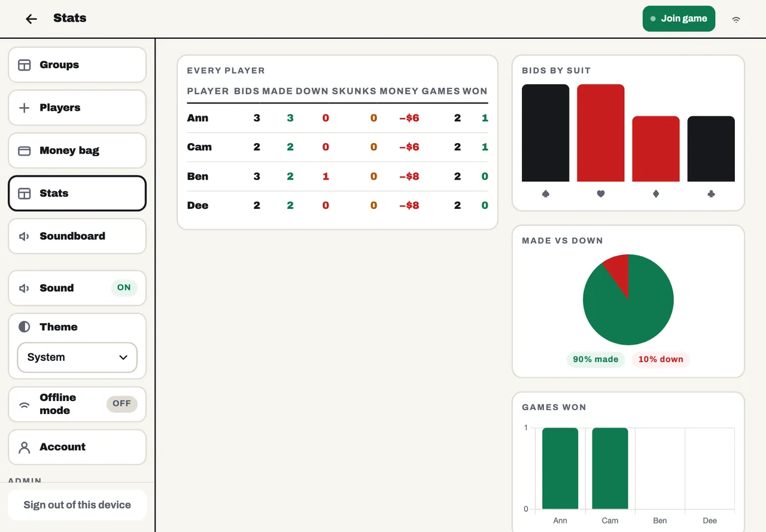The height and width of the screenshot is (532, 766).
Task: Click the SKUNKS column header
Action: 354,92
